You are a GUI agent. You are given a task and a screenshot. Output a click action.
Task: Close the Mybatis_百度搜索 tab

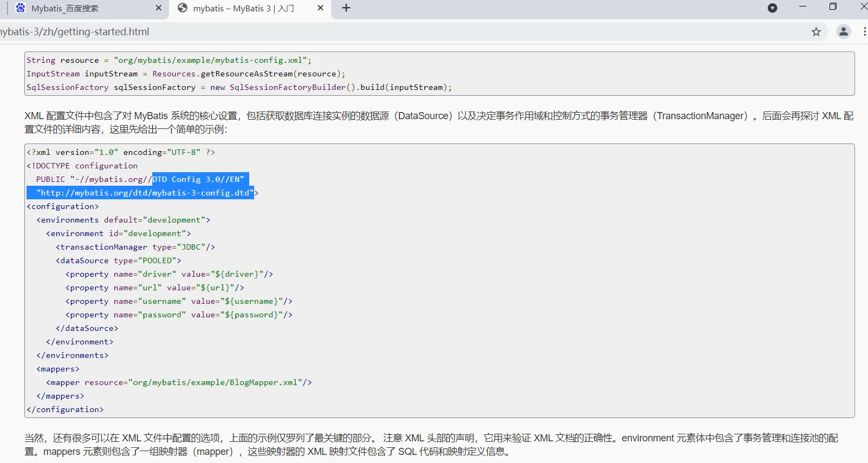tap(159, 8)
